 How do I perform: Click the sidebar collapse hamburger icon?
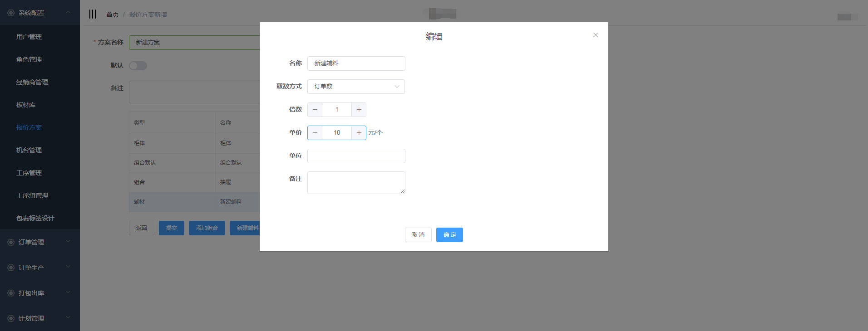pos(93,14)
